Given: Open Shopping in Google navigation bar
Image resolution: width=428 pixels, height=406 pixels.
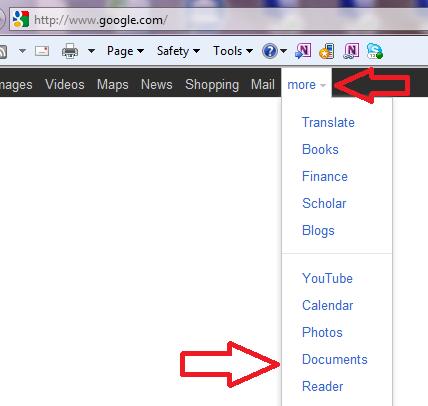Looking at the screenshot, I should point(212,85).
